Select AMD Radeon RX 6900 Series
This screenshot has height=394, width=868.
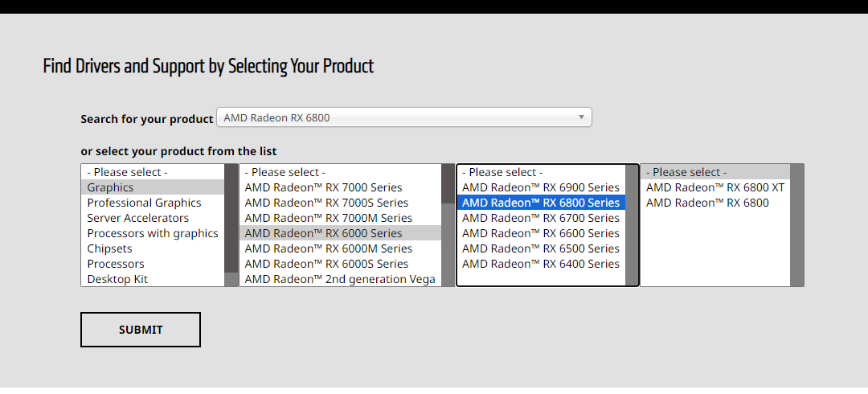[540, 187]
